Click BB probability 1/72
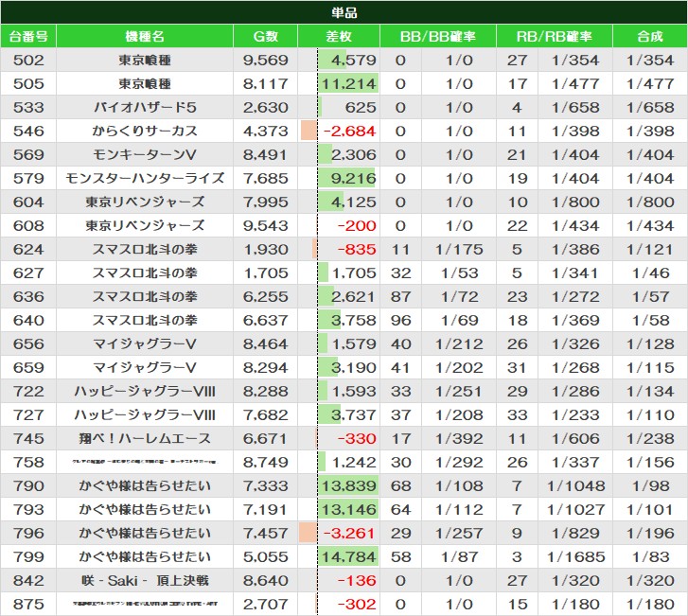 pyautogui.click(x=459, y=297)
